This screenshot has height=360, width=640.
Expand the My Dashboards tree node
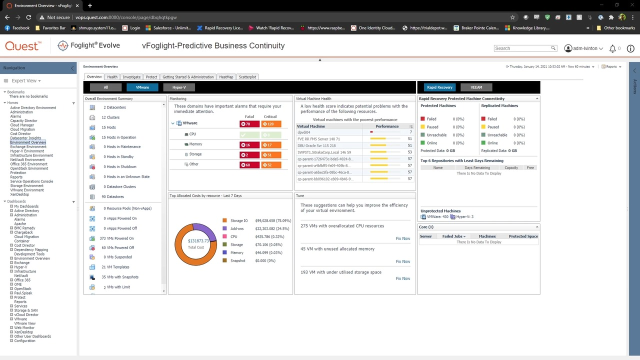pyautogui.click(x=11, y=207)
